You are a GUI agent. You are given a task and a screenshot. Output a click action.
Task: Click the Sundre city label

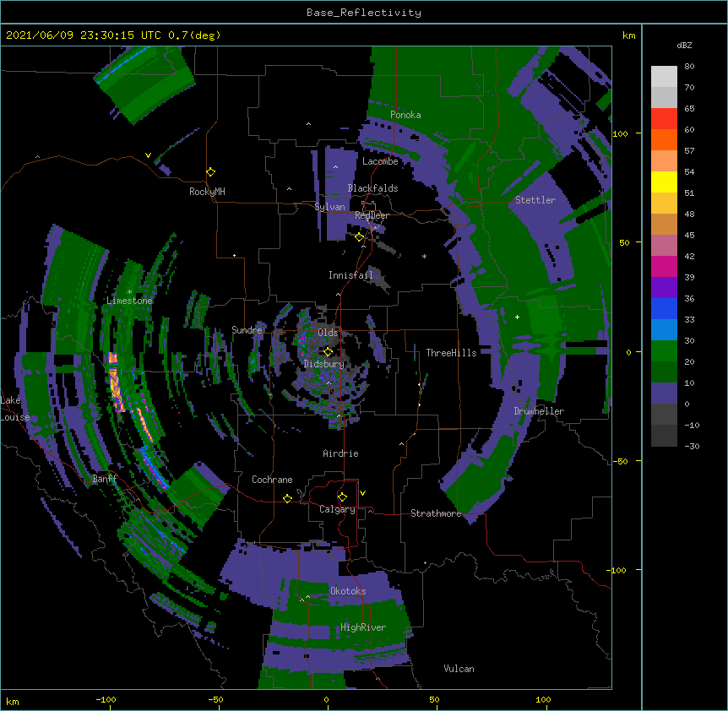(x=247, y=330)
